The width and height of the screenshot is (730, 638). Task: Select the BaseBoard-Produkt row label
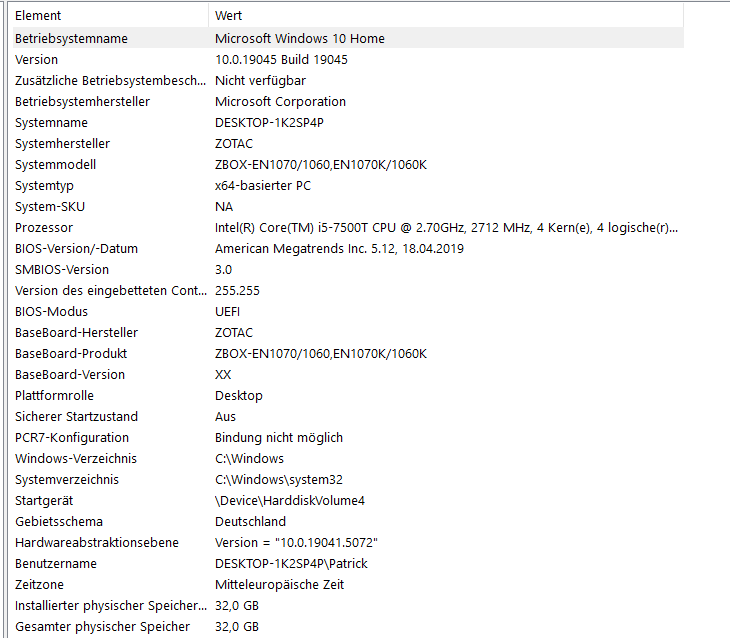(x=71, y=353)
